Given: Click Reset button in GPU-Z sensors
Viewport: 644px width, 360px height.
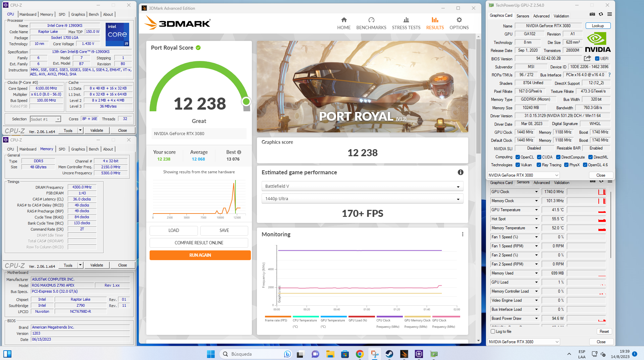Looking at the screenshot, I should point(604,332).
